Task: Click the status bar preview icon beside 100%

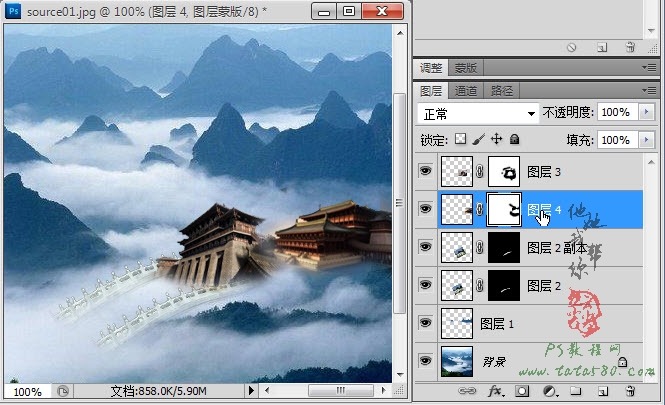Action: [63, 391]
